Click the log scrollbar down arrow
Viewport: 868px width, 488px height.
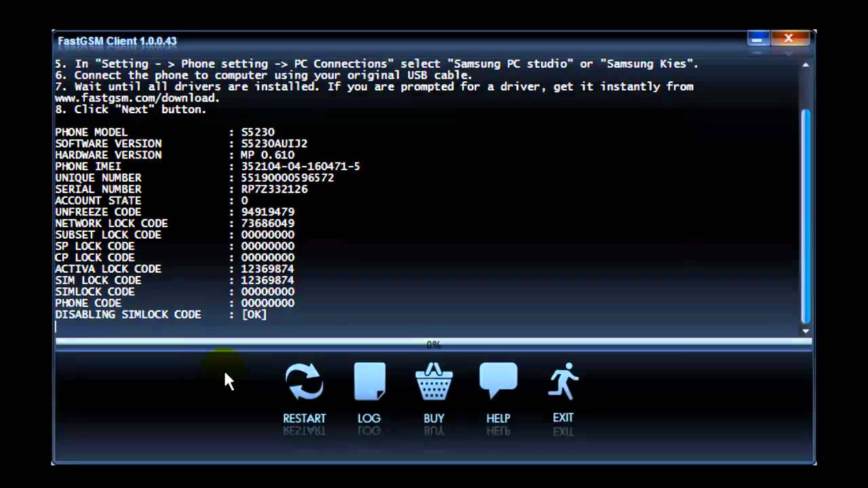tap(806, 331)
